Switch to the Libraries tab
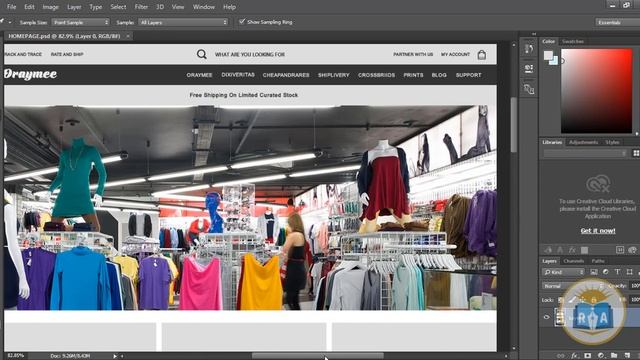640x360 pixels. pos(552,142)
